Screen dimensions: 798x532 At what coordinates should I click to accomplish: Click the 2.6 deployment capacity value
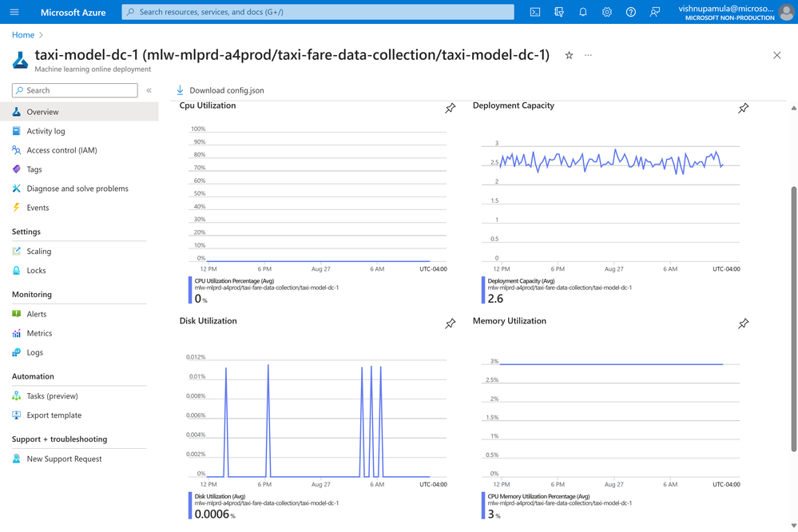coord(495,299)
